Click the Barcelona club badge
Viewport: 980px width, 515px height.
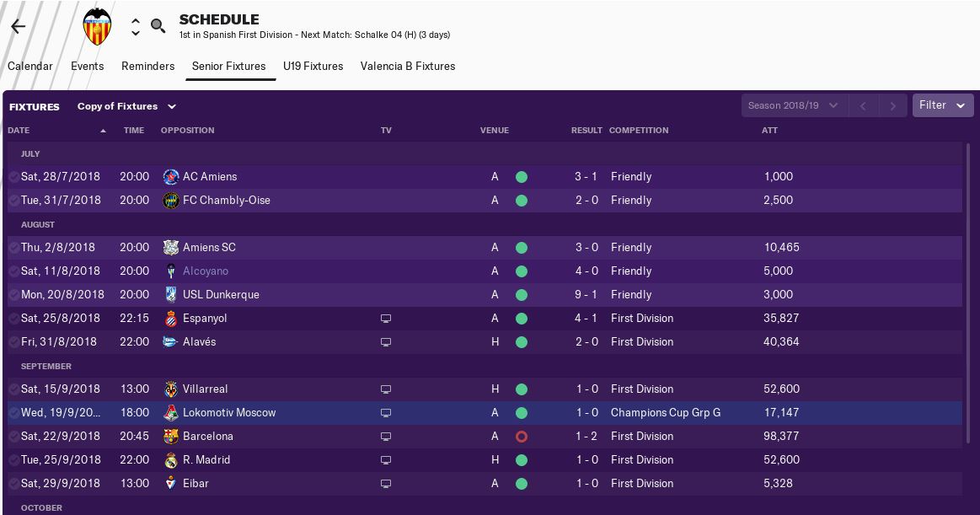coord(170,437)
